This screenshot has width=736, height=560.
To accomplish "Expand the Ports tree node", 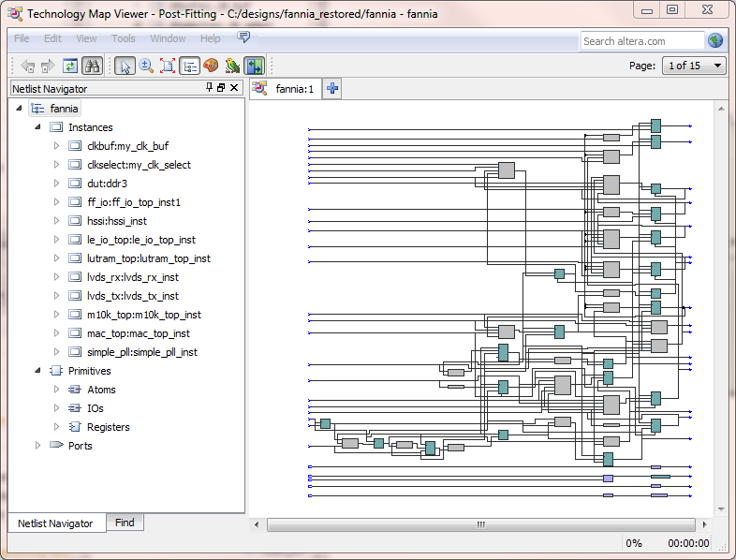I will point(38,446).
